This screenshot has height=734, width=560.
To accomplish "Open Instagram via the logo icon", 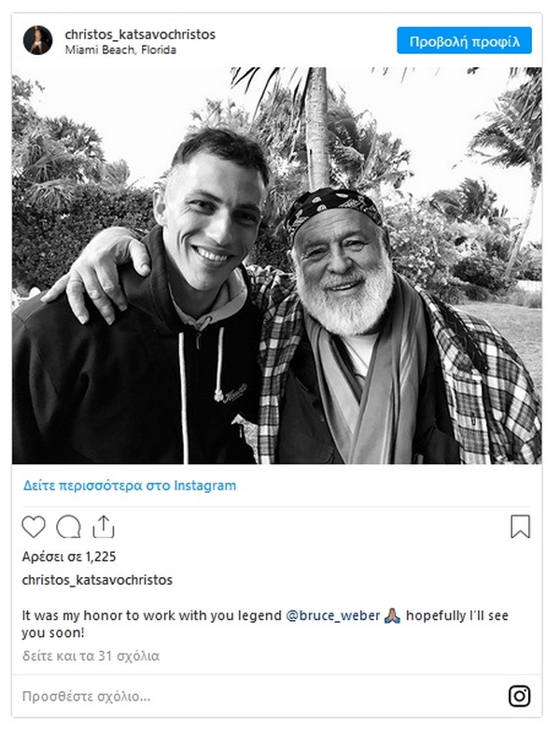I will pos(520,696).
